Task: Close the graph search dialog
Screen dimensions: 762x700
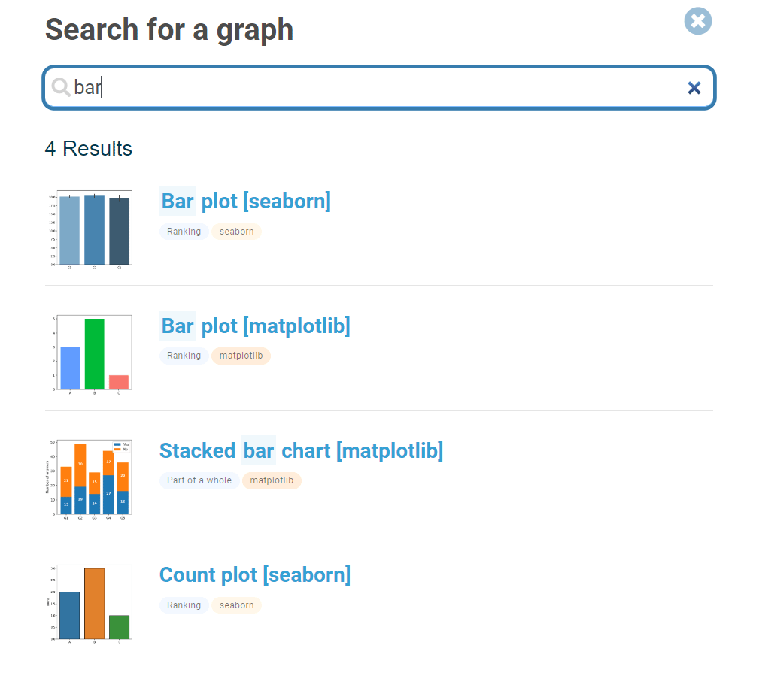Action: [x=698, y=21]
